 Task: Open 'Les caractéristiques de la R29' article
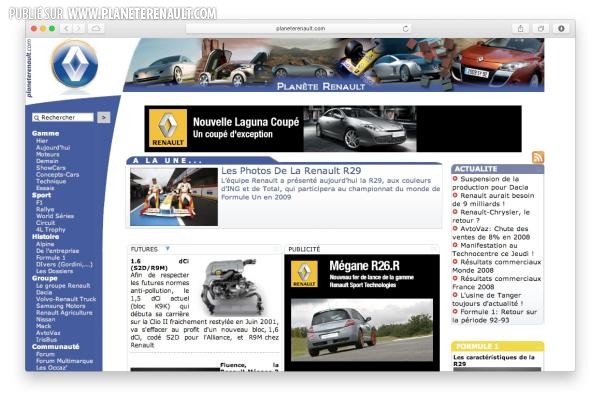point(494,360)
